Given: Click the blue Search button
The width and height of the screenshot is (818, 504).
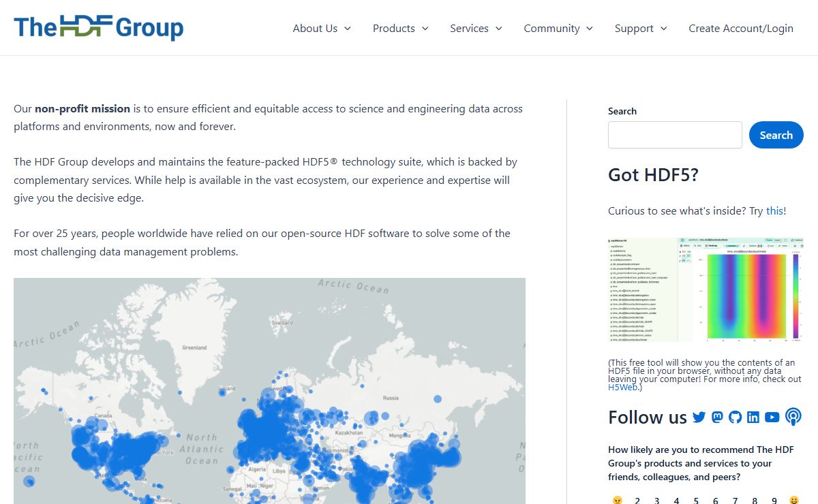Looking at the screenshot, I should coord(776,135).
